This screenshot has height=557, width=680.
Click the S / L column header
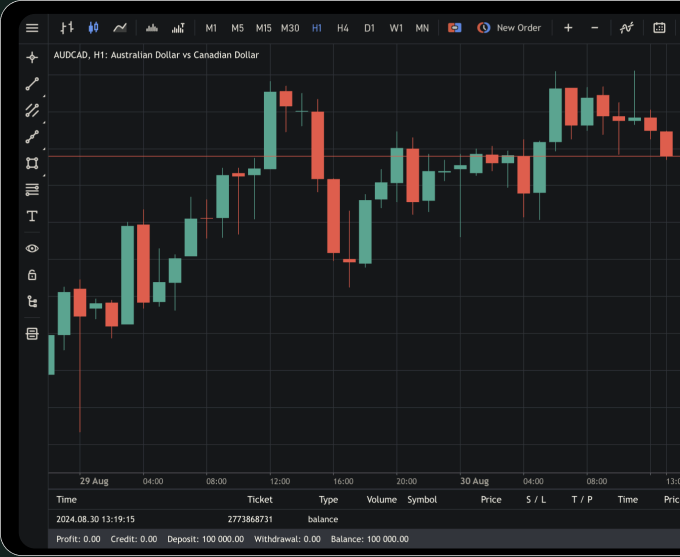[536, 500]
